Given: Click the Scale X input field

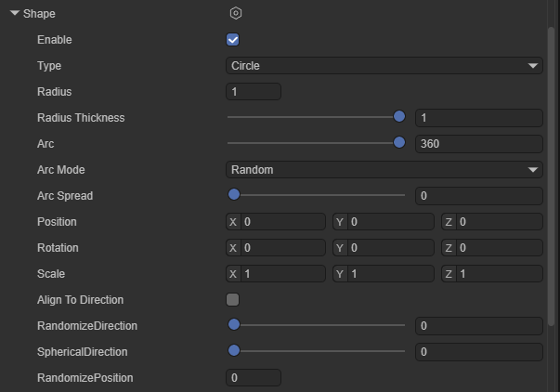Looking at the screenshot, I should (282, 274).
